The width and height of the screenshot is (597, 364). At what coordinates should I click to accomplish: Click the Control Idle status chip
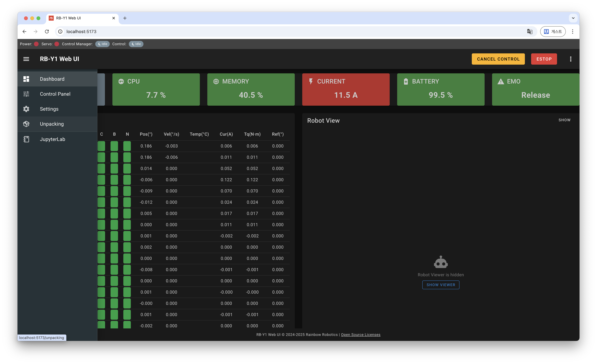(x=136, y=44)
